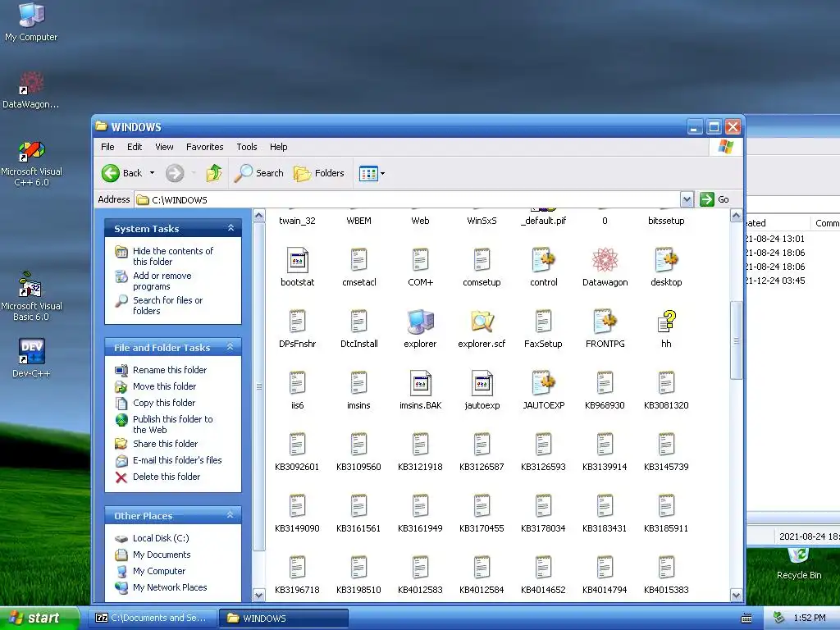This screenshot has height=630, width=840.
Task: Open Dev-C++ desktop shortcut
Action: pos(31,358)
